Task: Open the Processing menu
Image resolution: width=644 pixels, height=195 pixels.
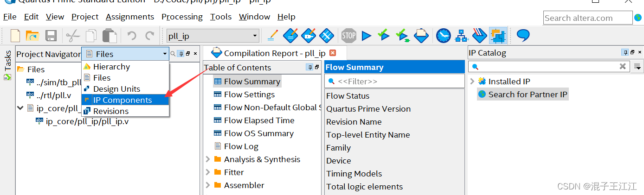Action: pyautogui.click(x=182, y=17)
